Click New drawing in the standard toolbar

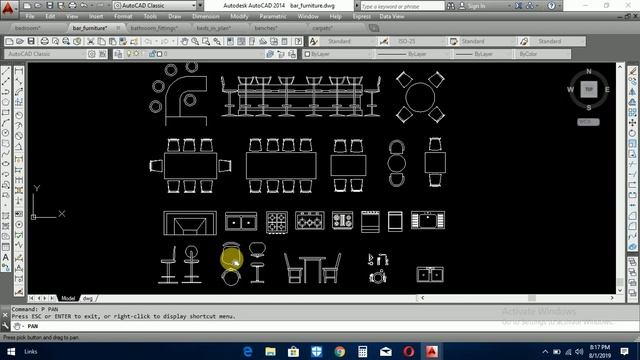pyautogui.click(x=9, y=41)
